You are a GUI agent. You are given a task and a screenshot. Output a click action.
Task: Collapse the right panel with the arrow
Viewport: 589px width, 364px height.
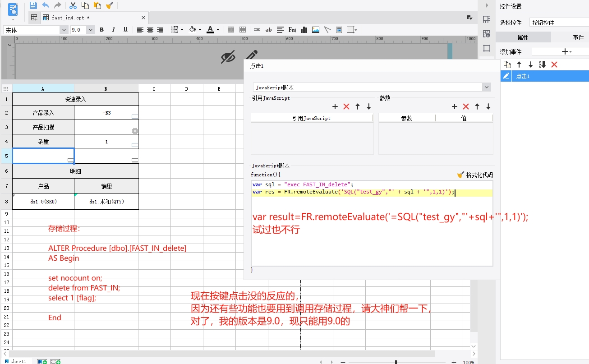click(487, 6)
